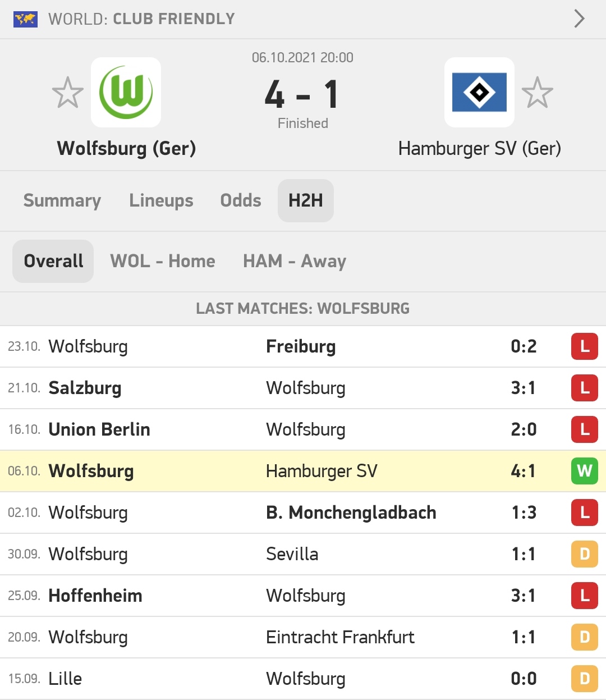The image size is (606, 700).
Task: Click the WORLD: CLUB FRIENDLY header link
Action: tap(141, 19)
